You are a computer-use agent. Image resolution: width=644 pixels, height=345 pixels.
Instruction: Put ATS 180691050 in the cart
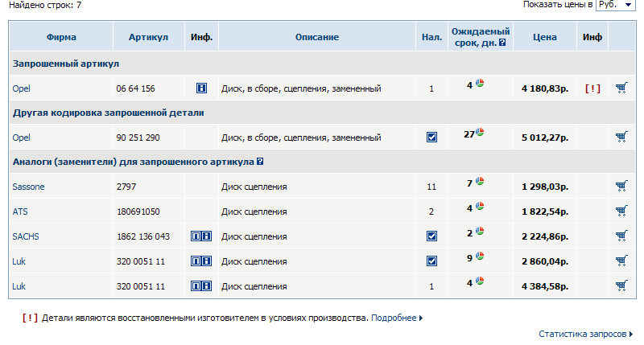pyautogui.click(x=621, y=212)
